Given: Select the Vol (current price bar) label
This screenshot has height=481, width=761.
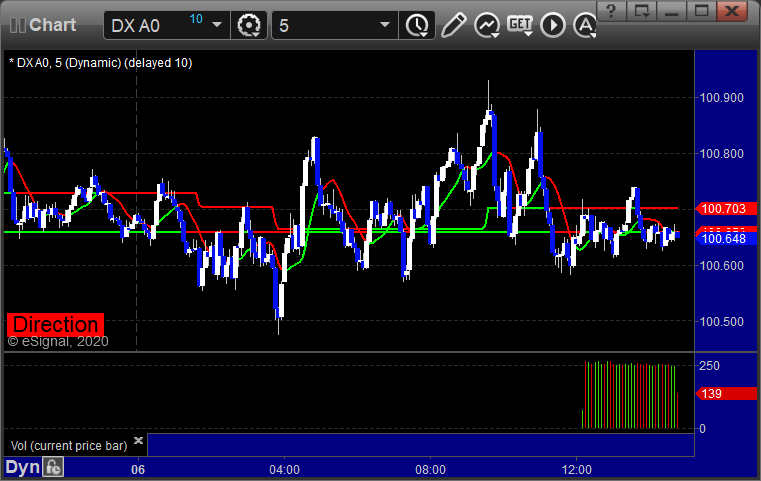Looking at the screenshot, I should tap(69, 446).
